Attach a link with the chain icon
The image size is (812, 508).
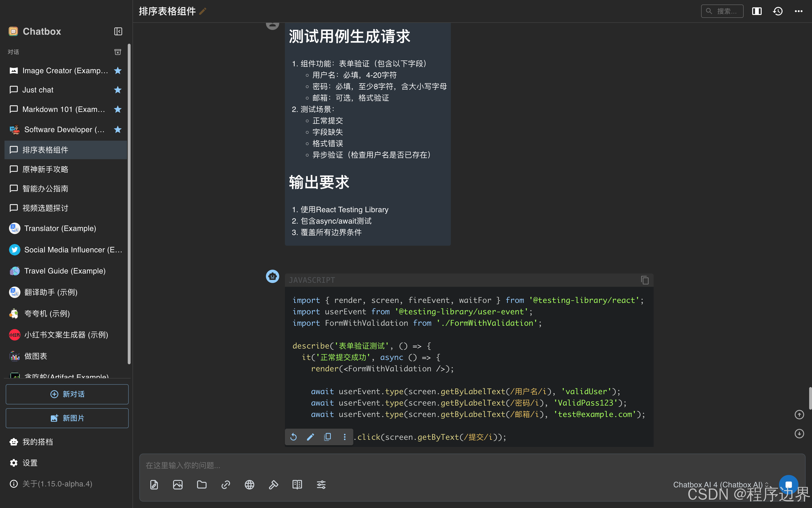(x=226, y=484)
